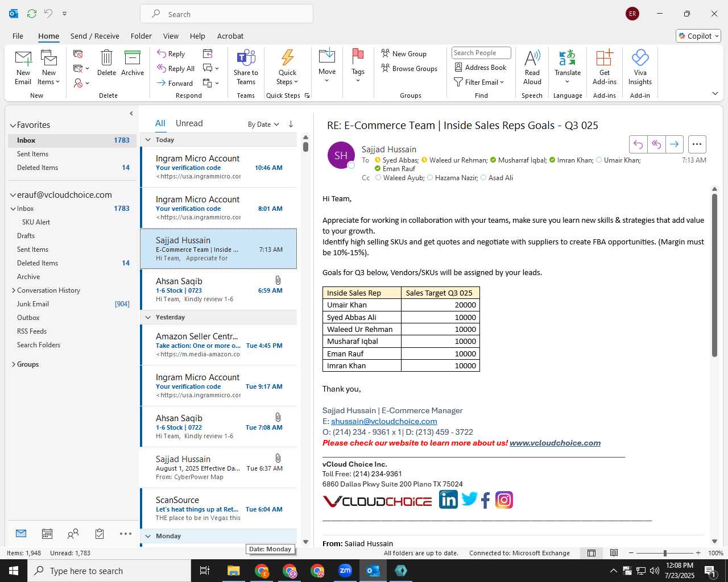Click Read Aloud icon
Screen dimensions: 728x582
point(532,57)
